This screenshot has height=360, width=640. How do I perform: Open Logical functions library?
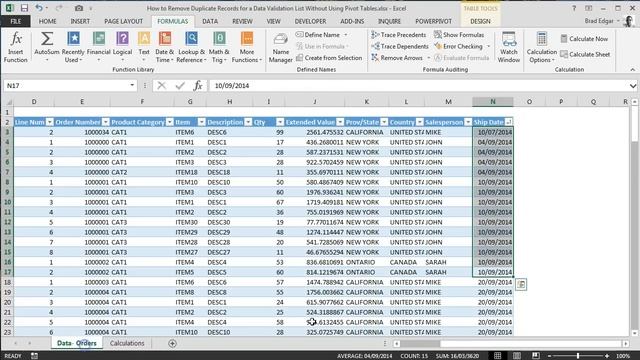point(122,47)
